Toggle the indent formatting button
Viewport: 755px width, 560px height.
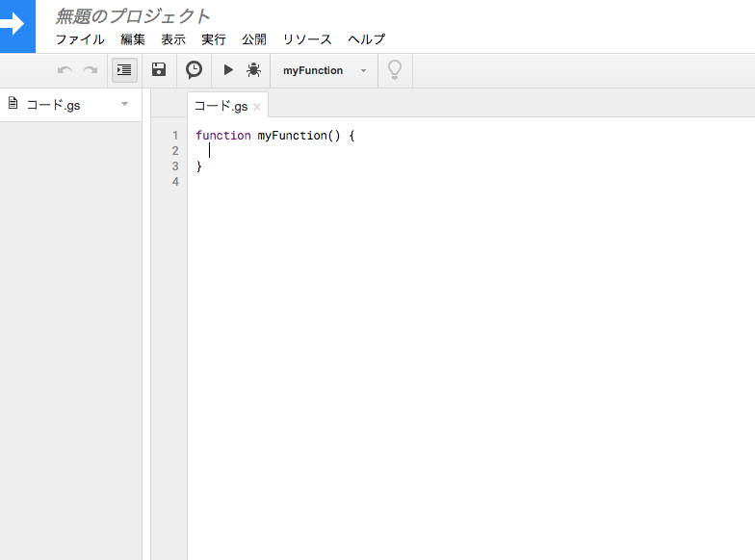[x=125, y=70]
